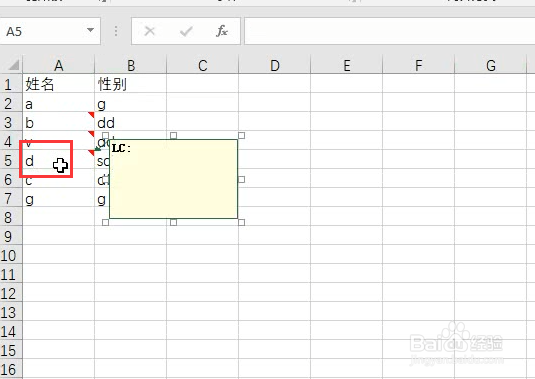The width and height of the screenshot is (535, 379).
Task: Click the formula bar options dots handle
Action: 116,31
